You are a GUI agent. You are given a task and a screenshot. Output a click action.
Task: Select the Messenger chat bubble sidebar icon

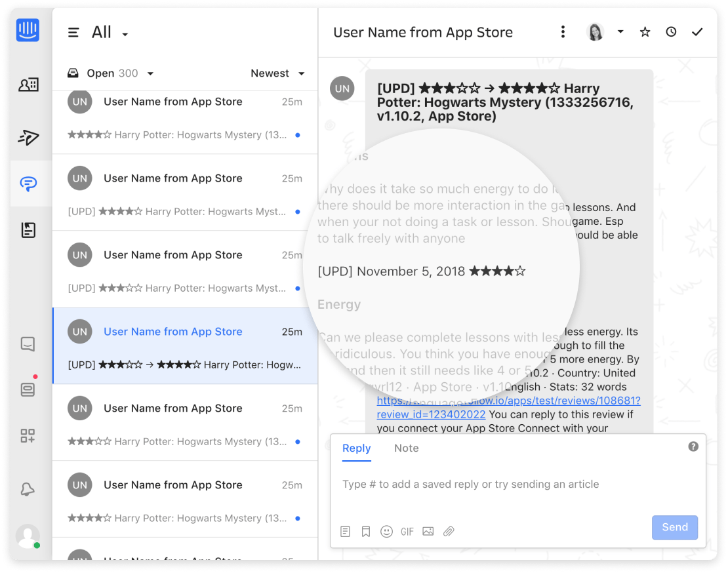(x=28, y=184)
